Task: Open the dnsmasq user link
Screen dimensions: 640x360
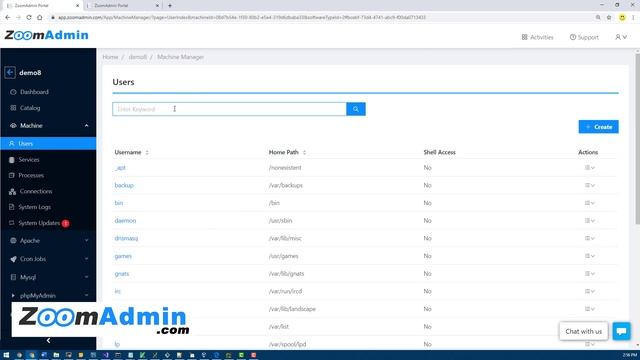Action: pyautogui.click(x=126, y=238)
